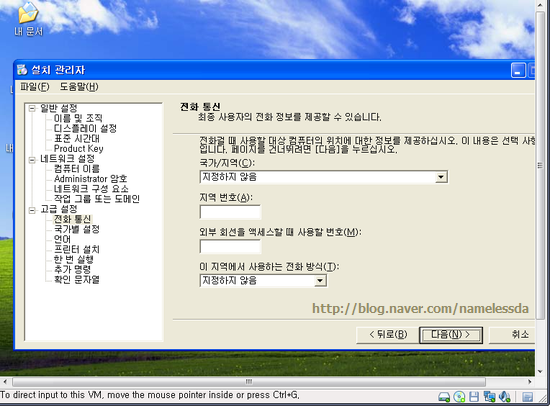
Task: Collapse the 고급 설정 tree node
Action: (32, 210)
